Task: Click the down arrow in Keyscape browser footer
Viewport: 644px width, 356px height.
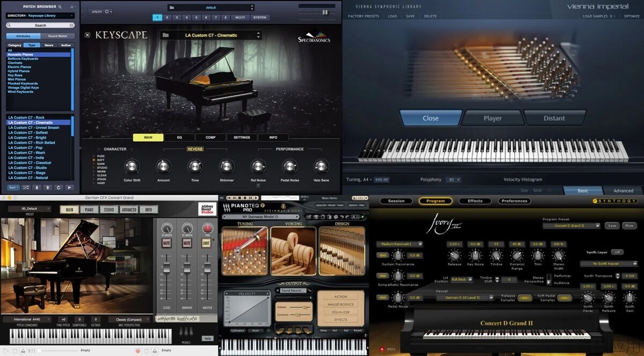Action: (37, 187)
